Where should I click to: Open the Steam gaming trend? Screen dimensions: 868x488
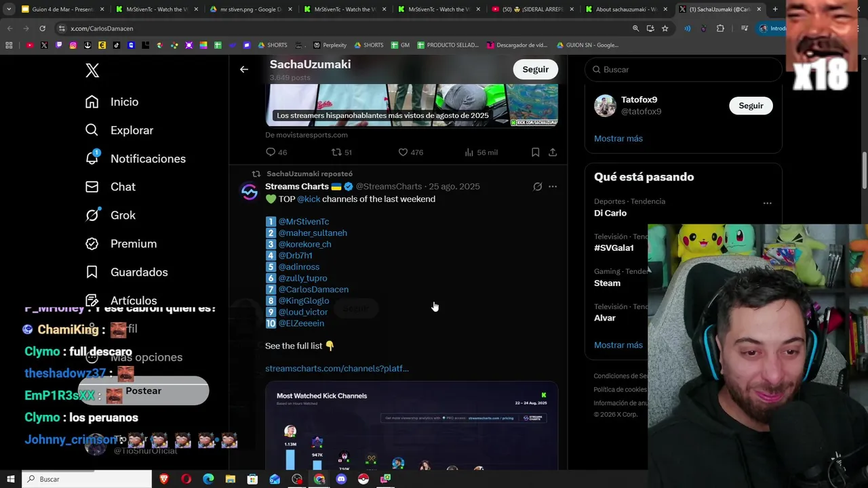(x=607, y=283)
